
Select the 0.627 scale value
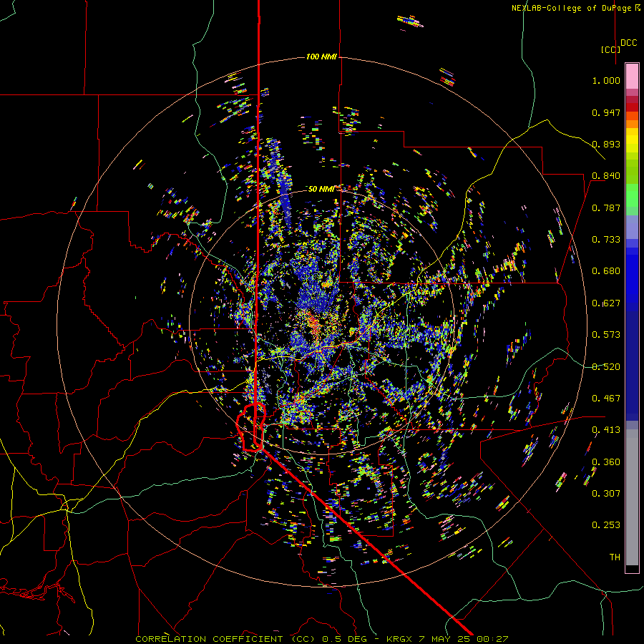(606, 303)
